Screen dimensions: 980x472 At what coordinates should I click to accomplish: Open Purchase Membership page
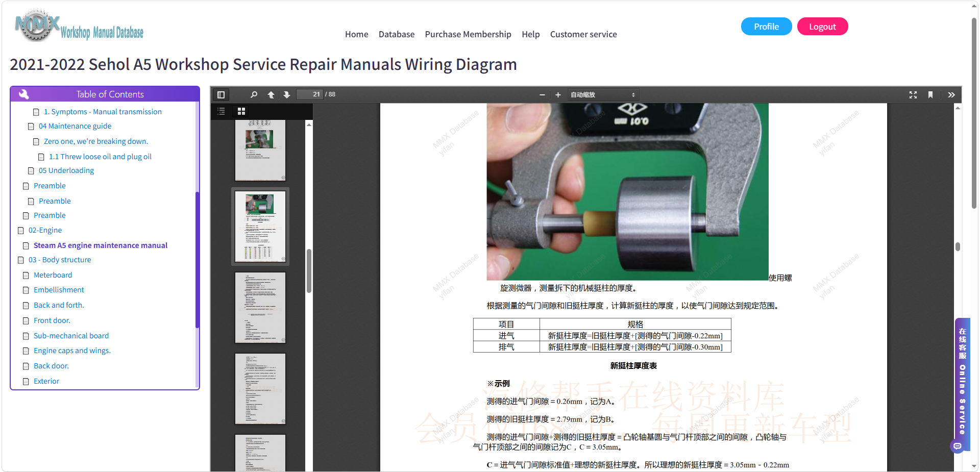(x=468, y=34)
